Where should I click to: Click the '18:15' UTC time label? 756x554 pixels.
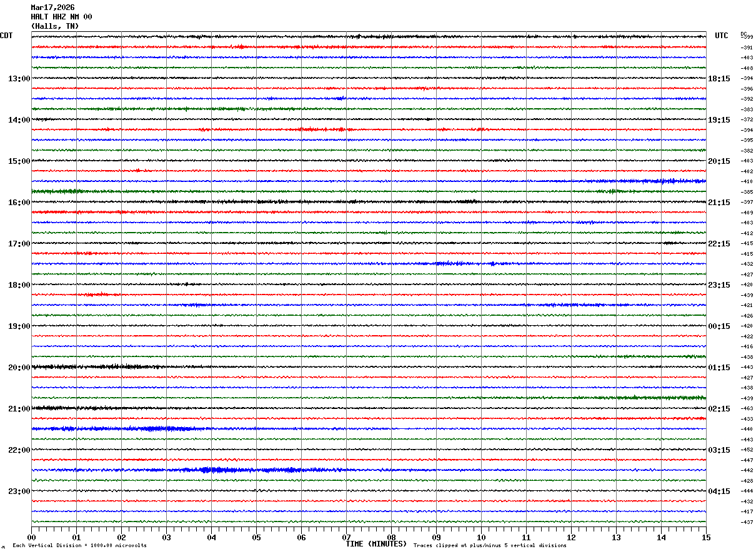(719, 79)
